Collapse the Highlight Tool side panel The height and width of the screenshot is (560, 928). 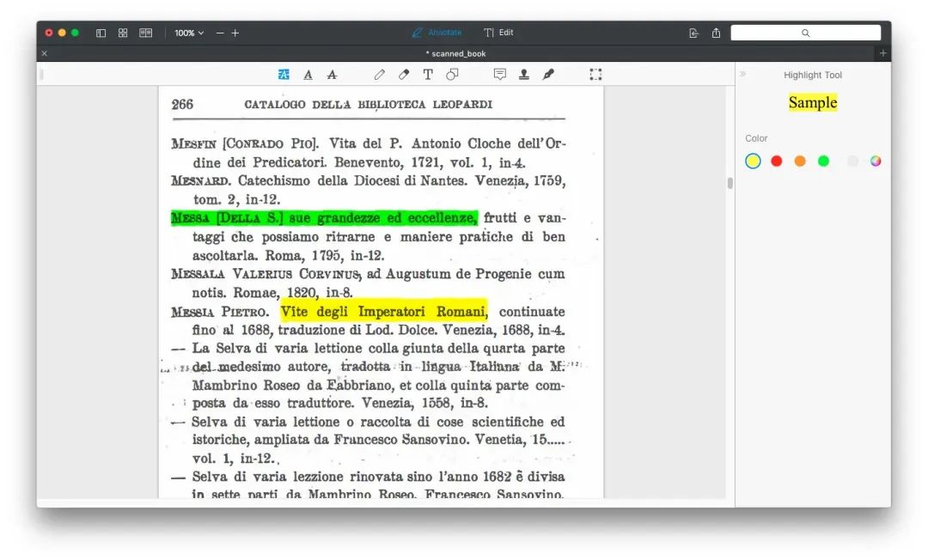click(742, 74)
